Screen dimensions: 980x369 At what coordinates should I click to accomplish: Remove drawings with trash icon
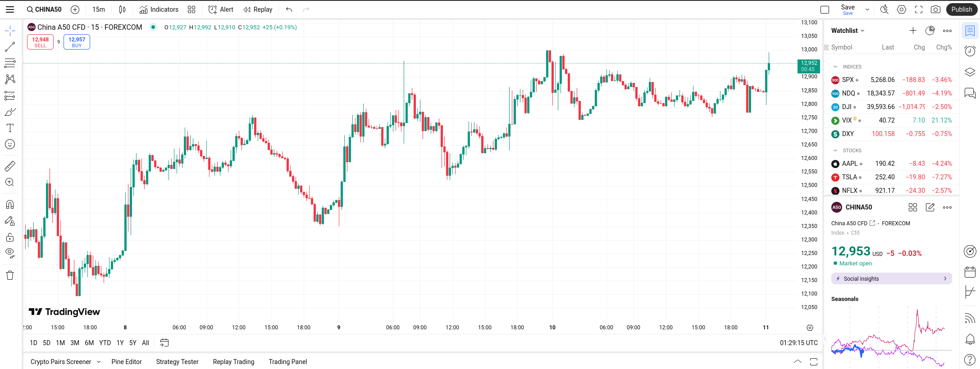coord(10,275)
